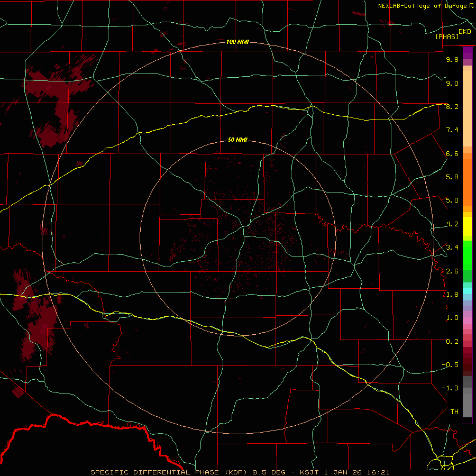Screen dimensions: 476x476
Task: Click the 5.8 value on the scale
Action: tap(452, 177)
